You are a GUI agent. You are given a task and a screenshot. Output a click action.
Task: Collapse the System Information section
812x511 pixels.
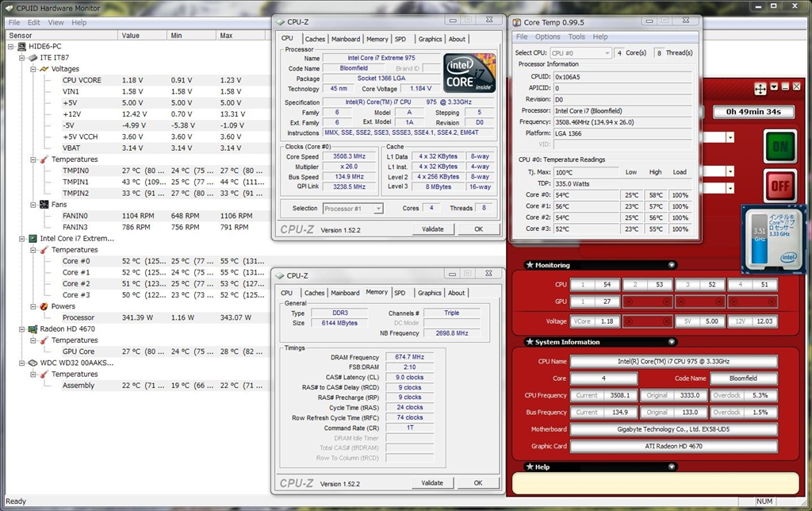[x=672, y=343]
